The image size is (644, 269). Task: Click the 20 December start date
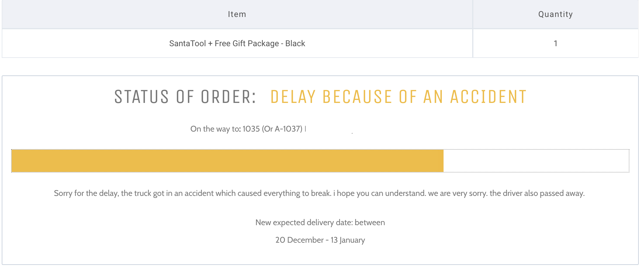(x=299, y=240)
